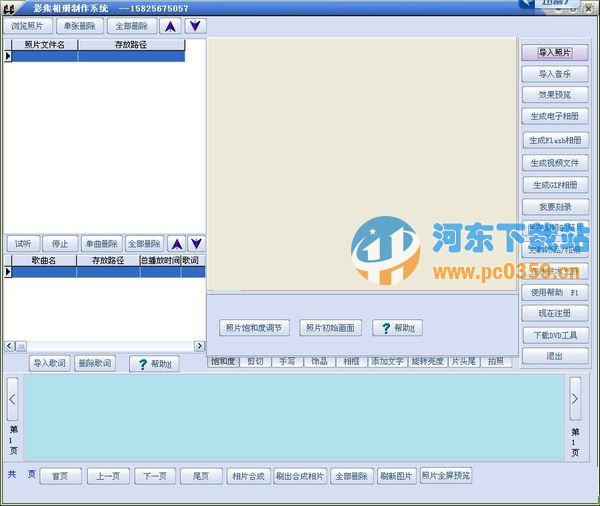Click the 帮助 button beside 删除歌词

[154, 363]
